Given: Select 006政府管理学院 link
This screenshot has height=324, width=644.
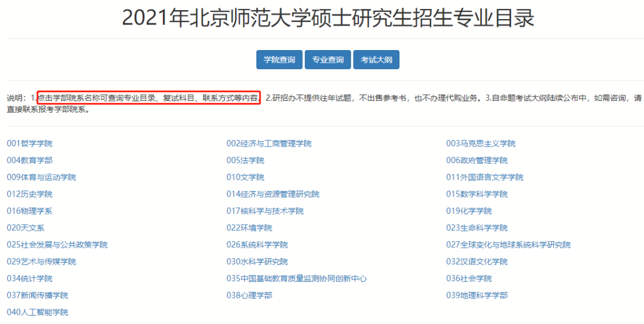Looking at the screenshot, I should point(477,160).
